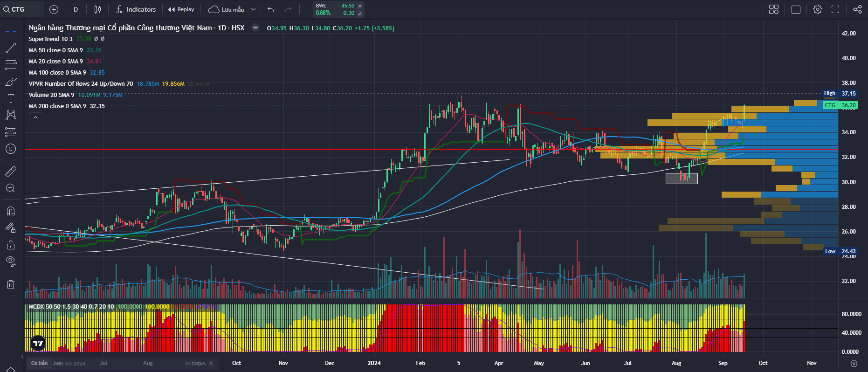Select the crosshair cursor tool
Image resolution: width=868 pixels, height=372 pixels.
[x=11, y=31]
